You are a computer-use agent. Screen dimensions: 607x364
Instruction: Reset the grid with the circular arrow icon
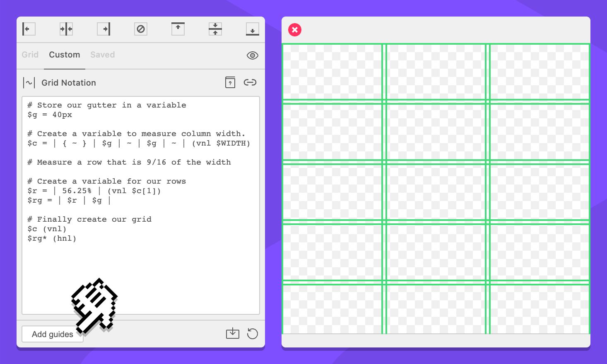(252, 333)
